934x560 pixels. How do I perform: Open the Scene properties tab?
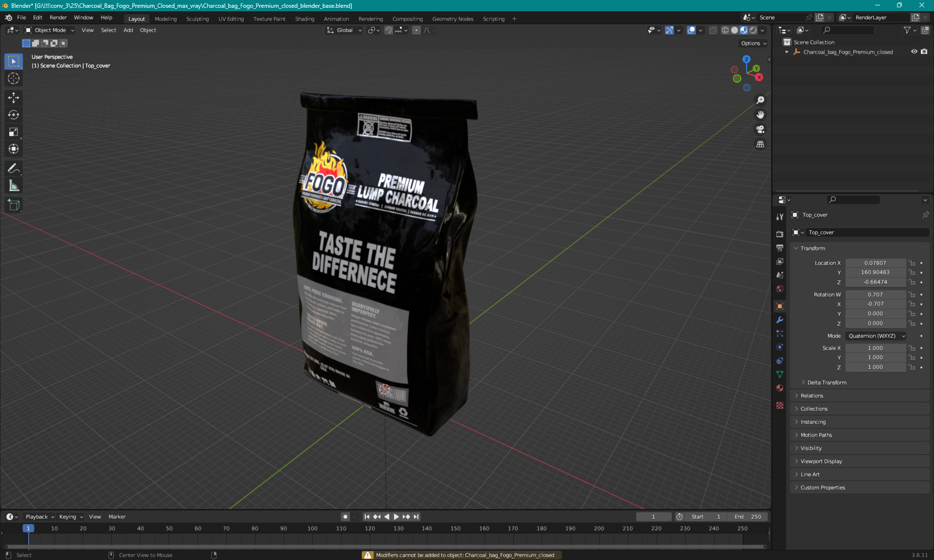pos(780,275)
